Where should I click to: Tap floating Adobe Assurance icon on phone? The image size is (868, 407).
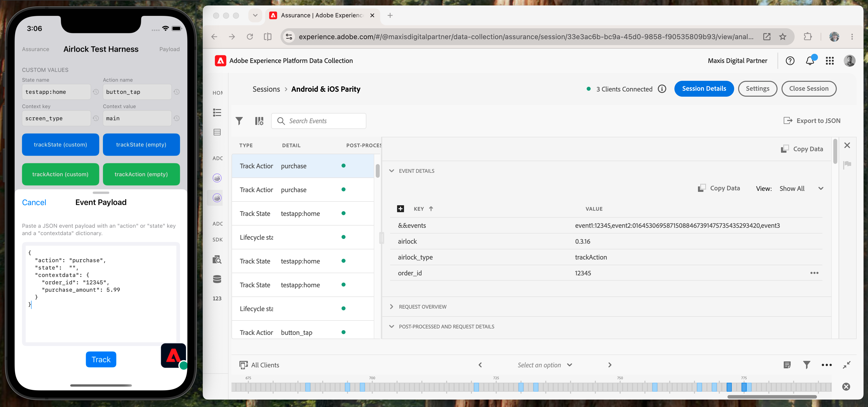[174, 356]
